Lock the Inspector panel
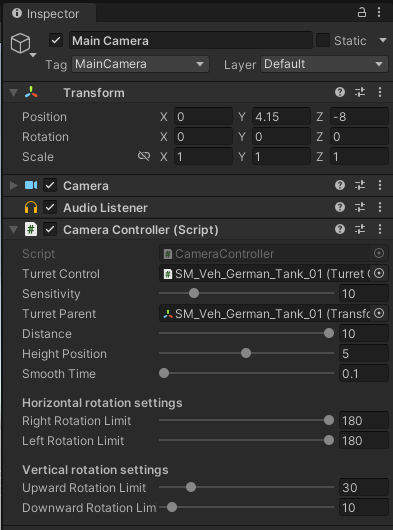 (362, 13)
